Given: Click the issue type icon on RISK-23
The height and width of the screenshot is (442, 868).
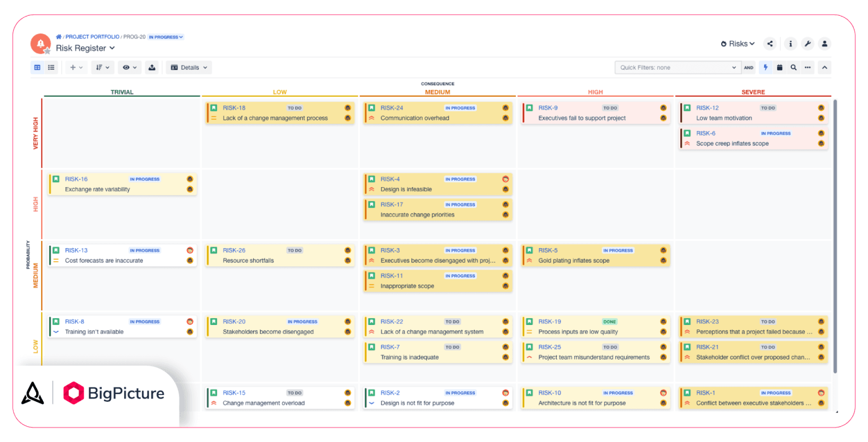Looking at the screenshot, I should pos(687,322).
